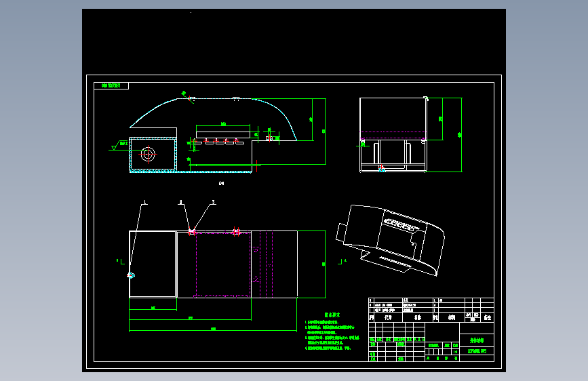Select the rightmost balloon leader above the plan view

coord(214,202)
